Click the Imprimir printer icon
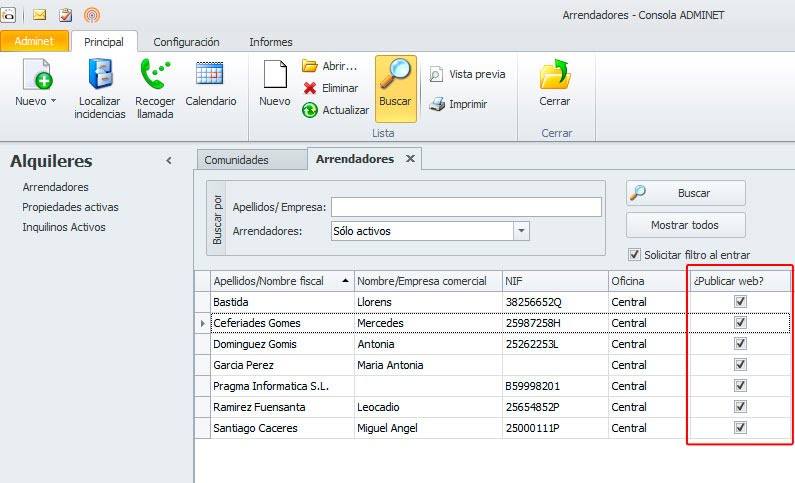Screen dimensions: 795x483 coord(437,104)
